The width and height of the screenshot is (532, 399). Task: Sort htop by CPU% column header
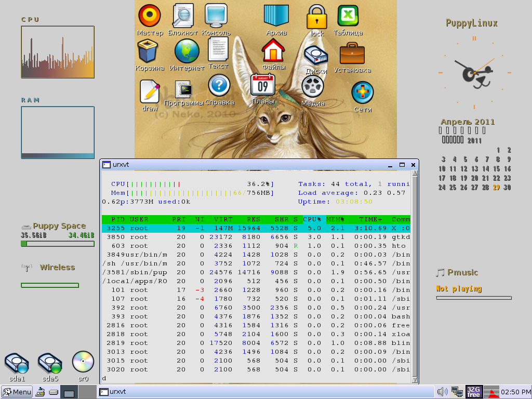[312, 219]
